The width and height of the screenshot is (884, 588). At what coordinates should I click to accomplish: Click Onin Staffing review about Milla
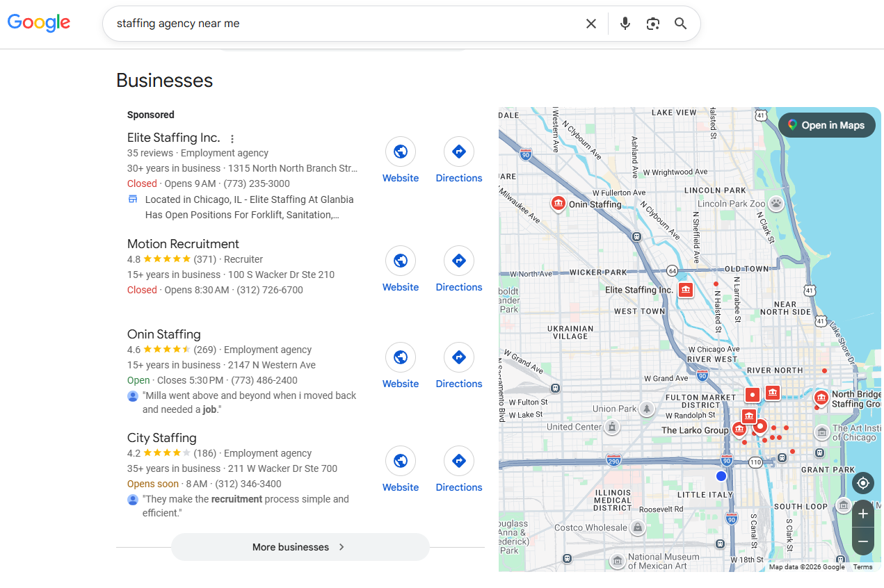click(249, 402)
